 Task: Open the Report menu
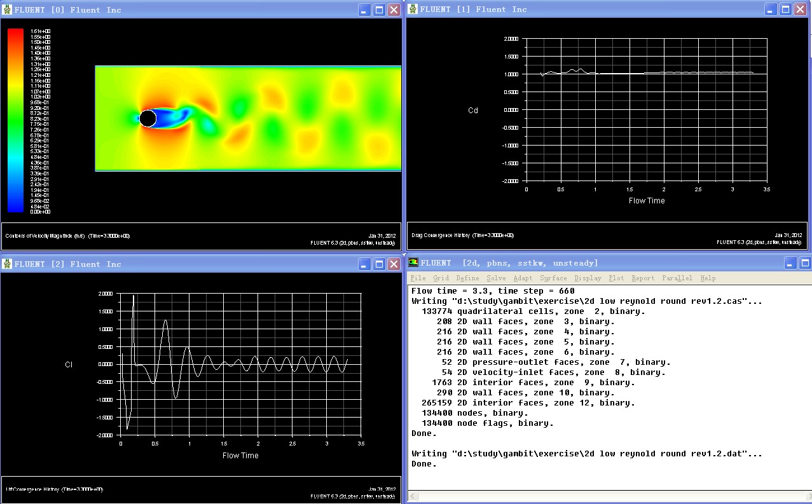pyautogui.click(x=643, y=278)
